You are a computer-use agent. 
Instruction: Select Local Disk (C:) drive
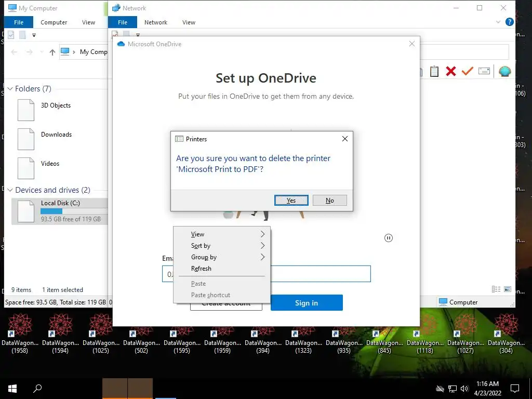click(60, 211)
